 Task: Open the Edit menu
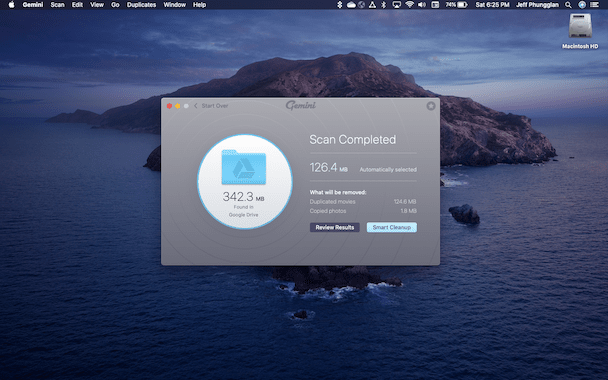pos(77,5)
